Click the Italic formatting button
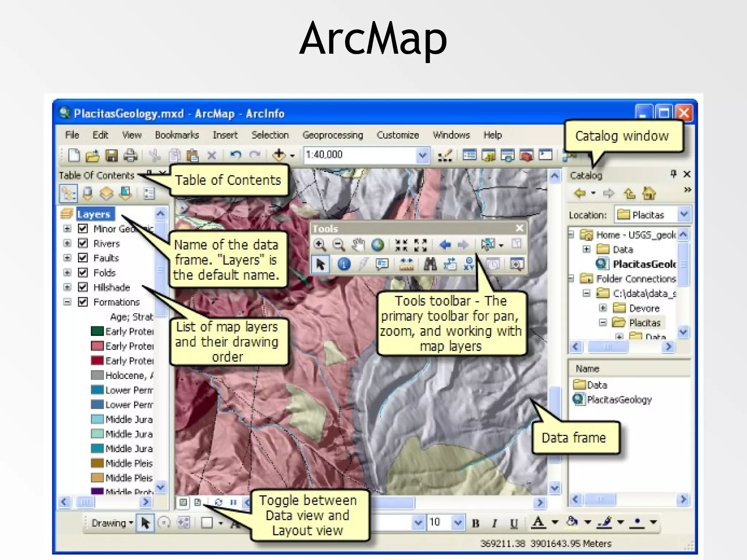Viewport: 747px width, 560px height. (x=495, y=524)
